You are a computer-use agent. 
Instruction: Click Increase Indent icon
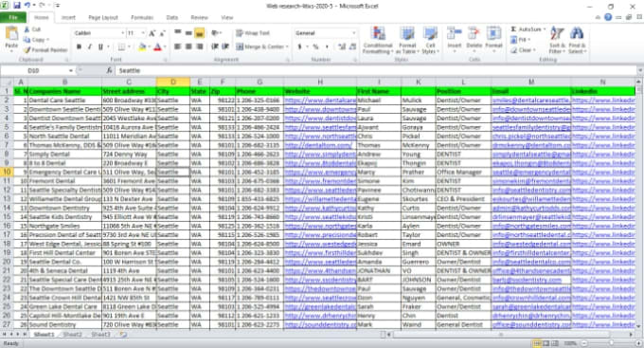[225, 46]
